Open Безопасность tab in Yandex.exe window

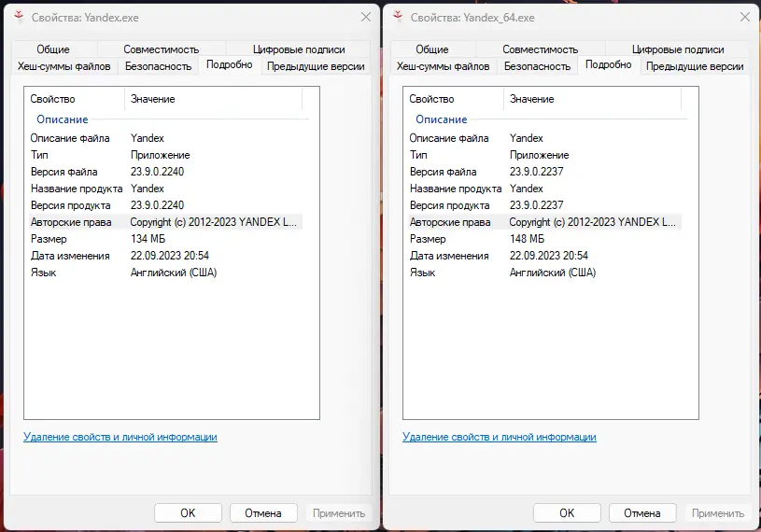pos(158,66)
